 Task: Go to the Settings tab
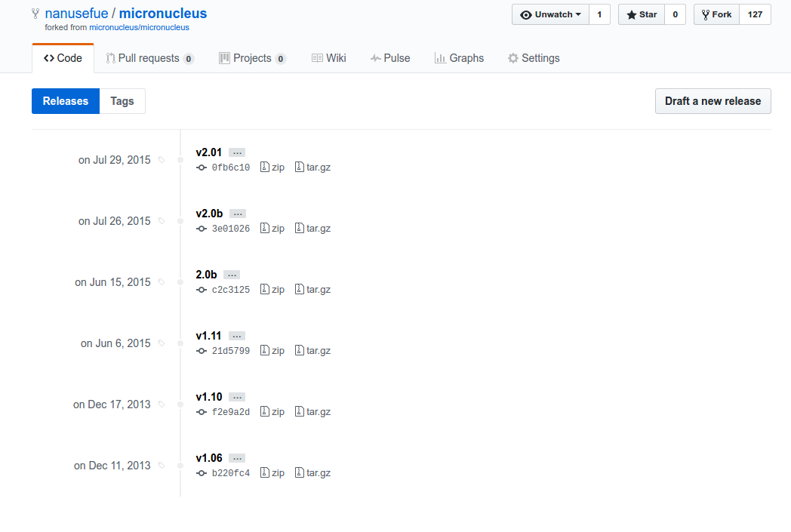[x=534, y=58]
